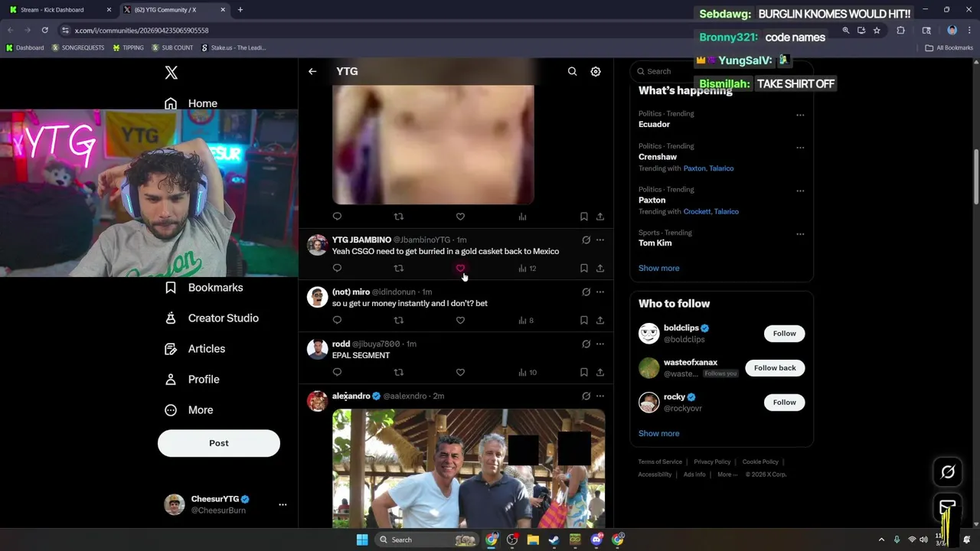This screenshot has height=551, width=980.
Task: Open Articles in X sidebar
Action: [195, 348]
